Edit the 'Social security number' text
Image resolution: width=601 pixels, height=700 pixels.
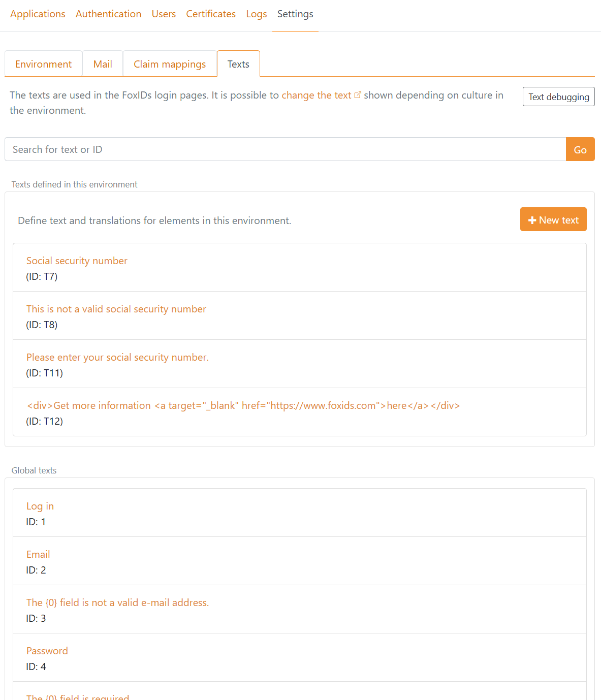77,261
